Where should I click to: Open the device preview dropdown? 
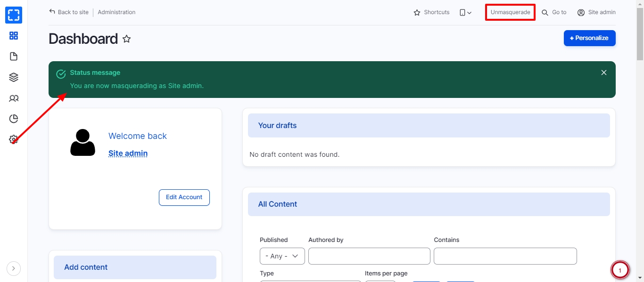(x=465, y=13)
